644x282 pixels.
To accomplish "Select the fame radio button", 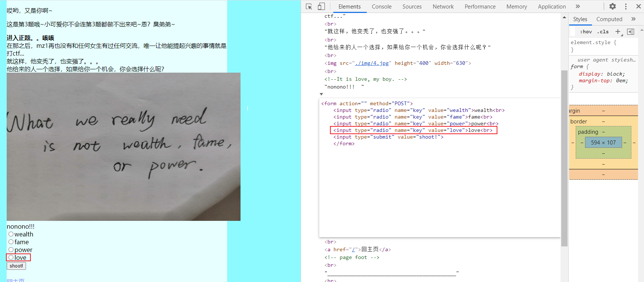I will coord(11,242).
